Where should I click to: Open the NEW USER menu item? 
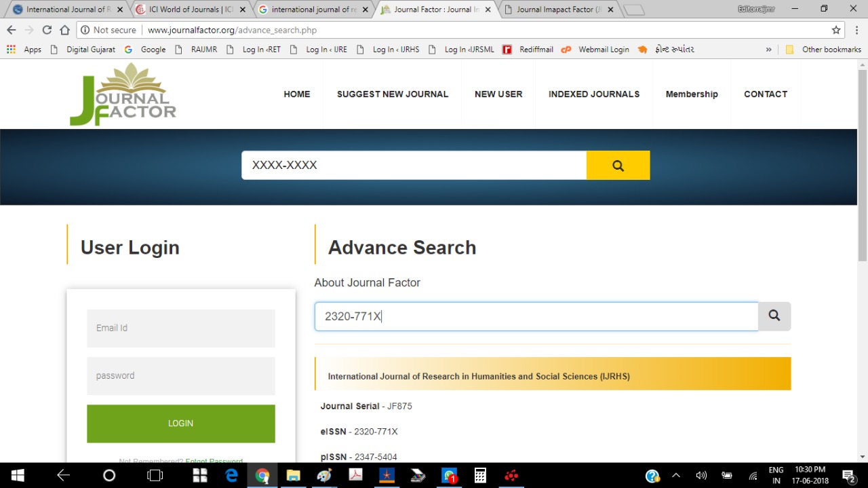(x=498, y=94)
